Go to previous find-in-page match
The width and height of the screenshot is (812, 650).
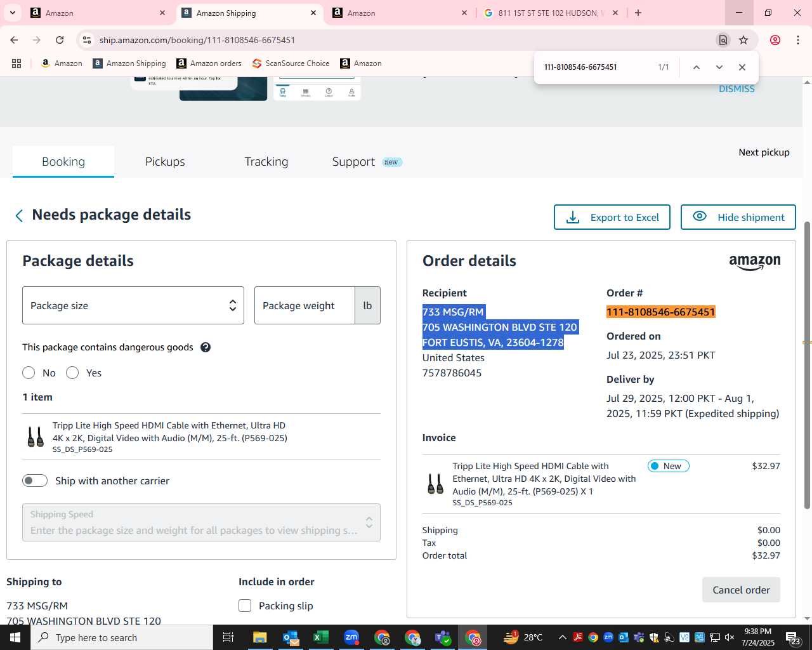[x=696, y=67]
